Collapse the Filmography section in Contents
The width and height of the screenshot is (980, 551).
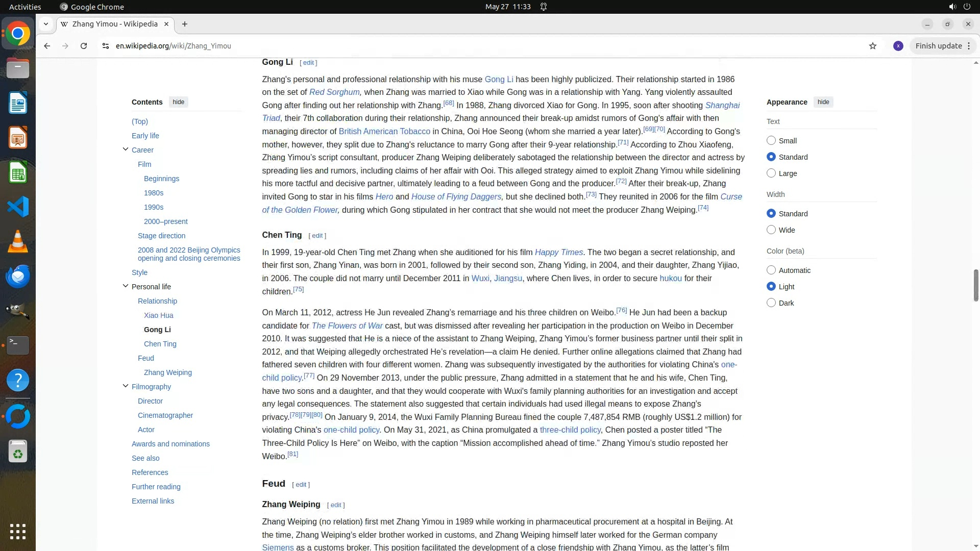click(x=126, y=386)
